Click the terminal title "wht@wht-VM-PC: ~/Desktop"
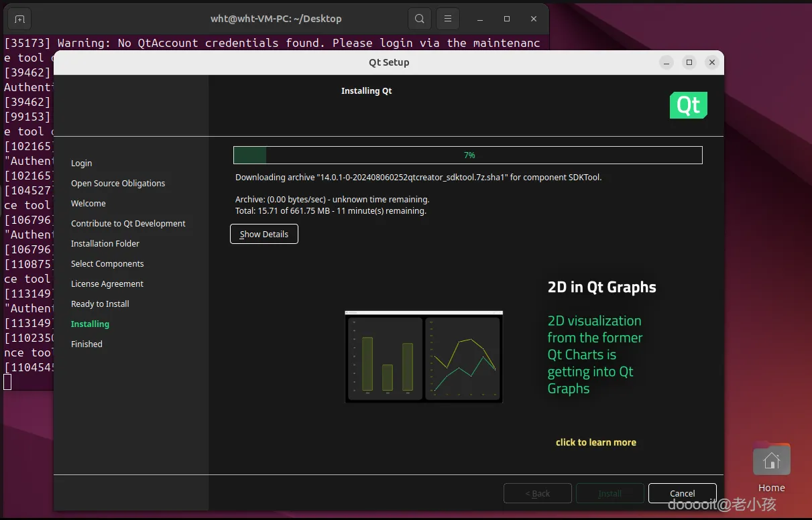Viewport: 812px width, 520px height. point(276,19)
